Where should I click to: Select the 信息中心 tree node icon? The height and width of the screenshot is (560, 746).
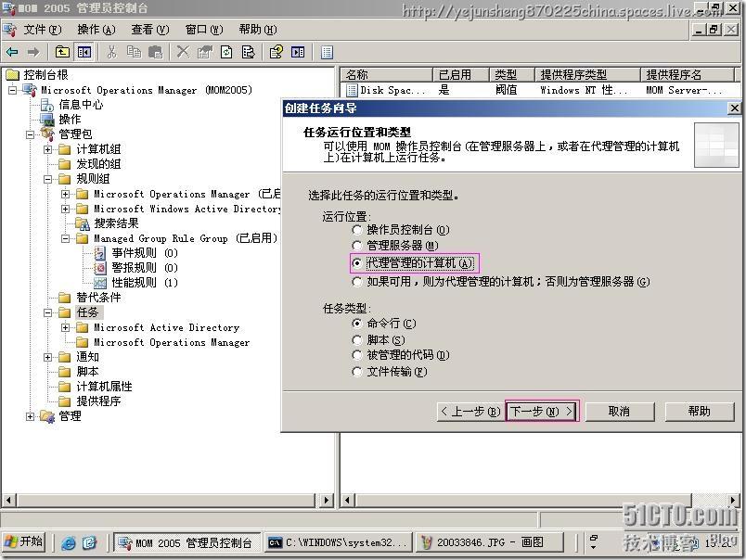(47, 105)
